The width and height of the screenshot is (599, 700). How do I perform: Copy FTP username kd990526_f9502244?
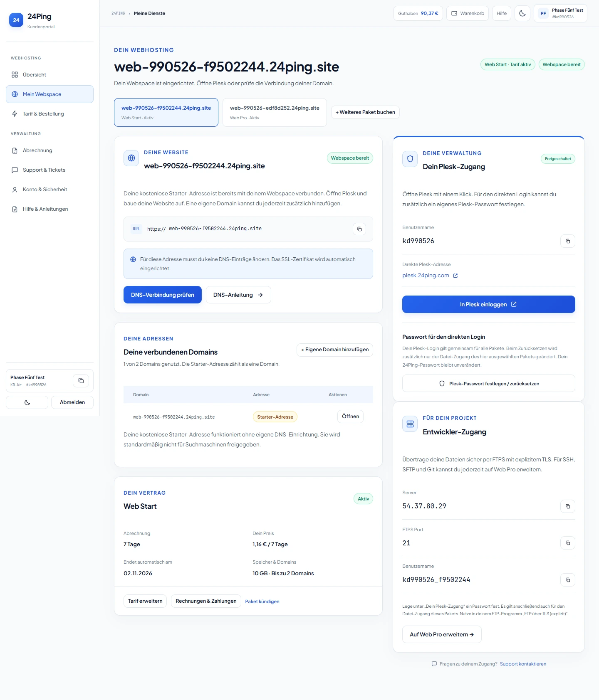coord(568,580)
